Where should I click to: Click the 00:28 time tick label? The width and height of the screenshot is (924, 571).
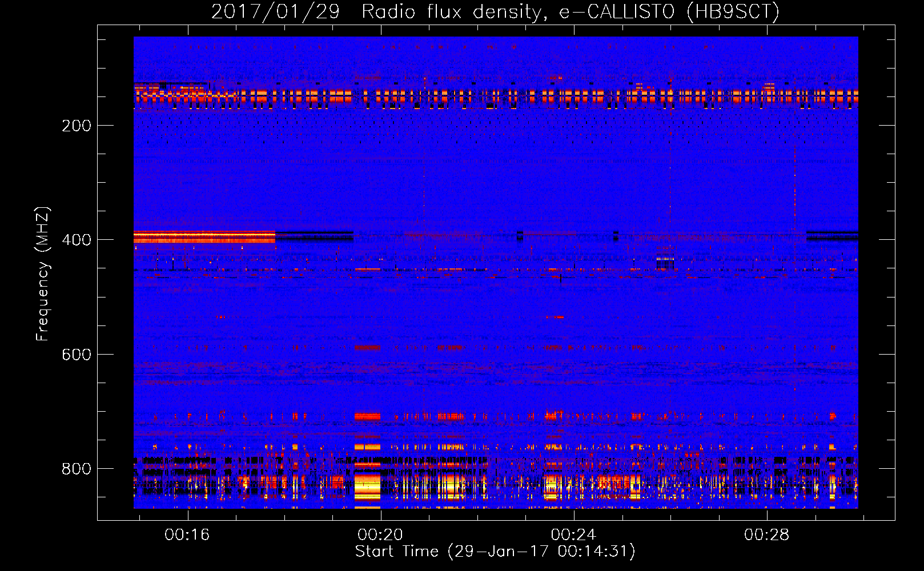coord(767,535)
